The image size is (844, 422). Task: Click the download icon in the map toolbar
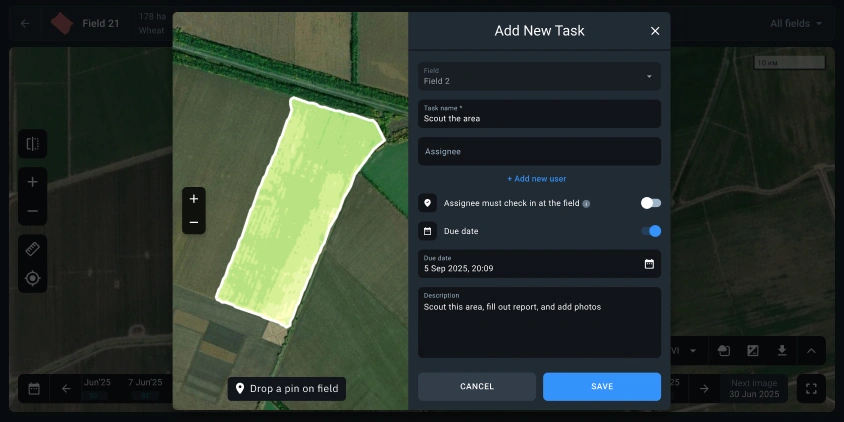(782, 351)
